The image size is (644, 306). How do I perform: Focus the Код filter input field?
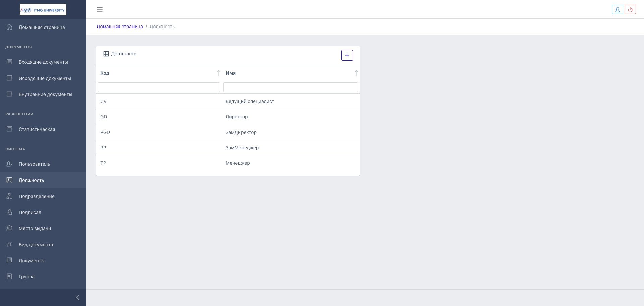159,87
